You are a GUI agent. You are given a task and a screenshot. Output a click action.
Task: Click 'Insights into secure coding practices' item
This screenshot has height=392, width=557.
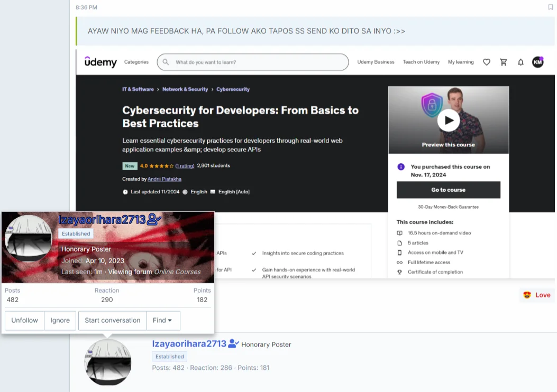click(303, 253)
